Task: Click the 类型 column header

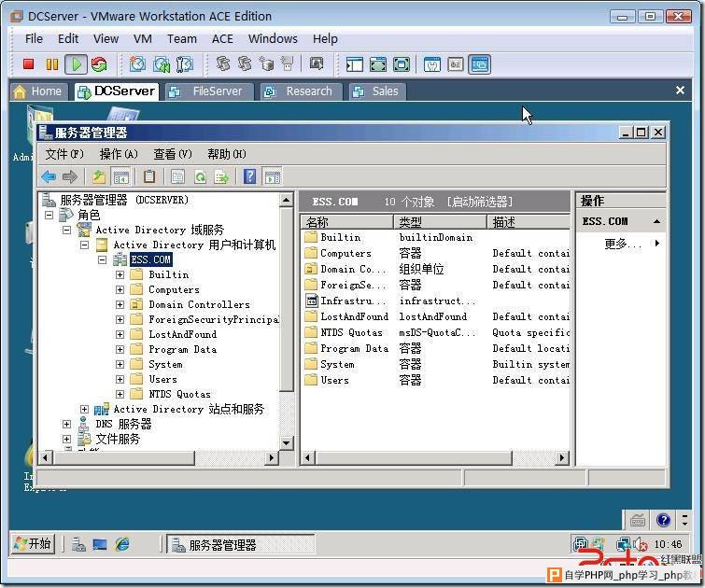Action: click(x=441, y=222)
